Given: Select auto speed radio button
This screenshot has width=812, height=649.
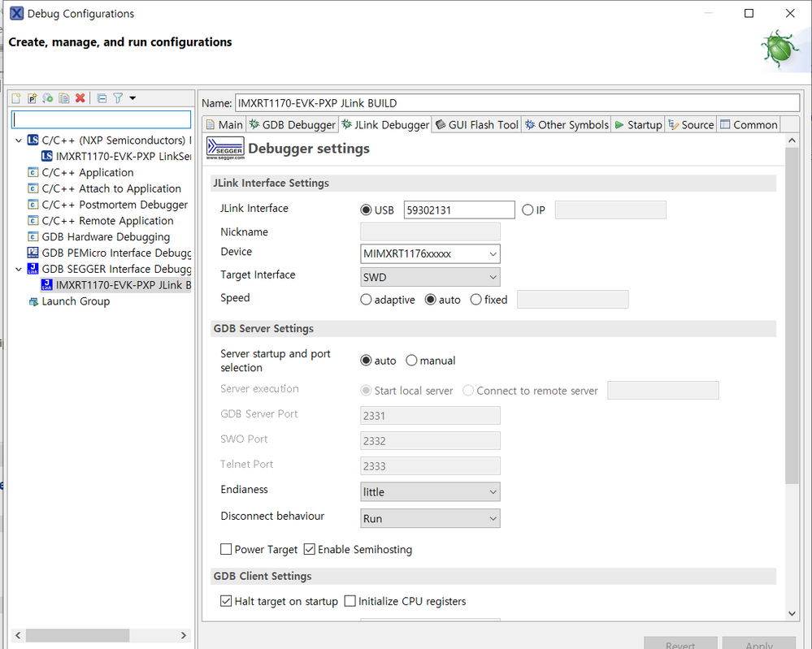Looking at the screenshot, I should coord(430,300).
